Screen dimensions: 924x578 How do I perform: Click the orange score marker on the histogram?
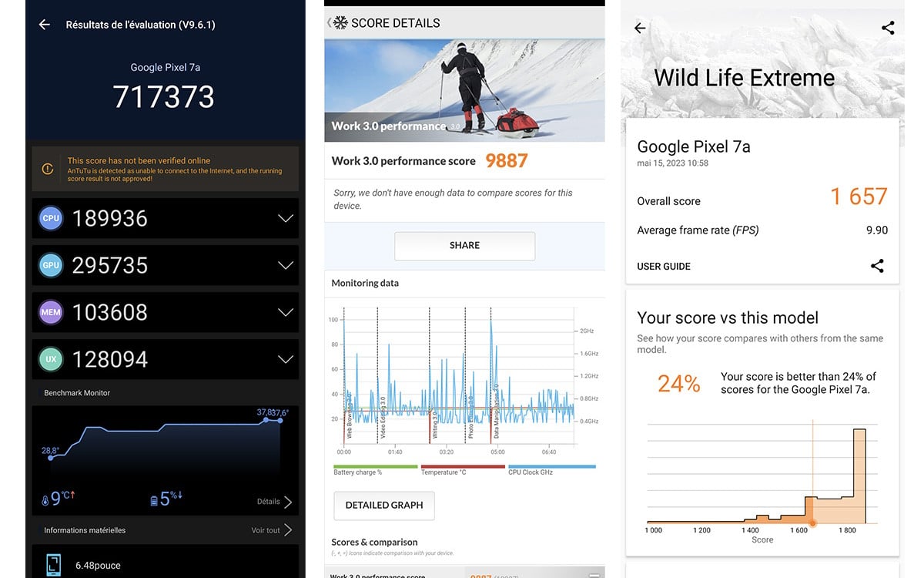pos(812,523)
